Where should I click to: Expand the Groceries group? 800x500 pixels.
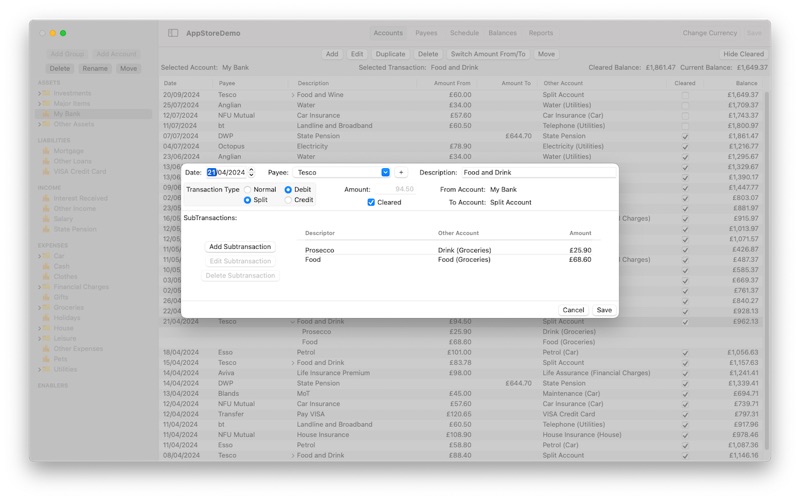39,308
